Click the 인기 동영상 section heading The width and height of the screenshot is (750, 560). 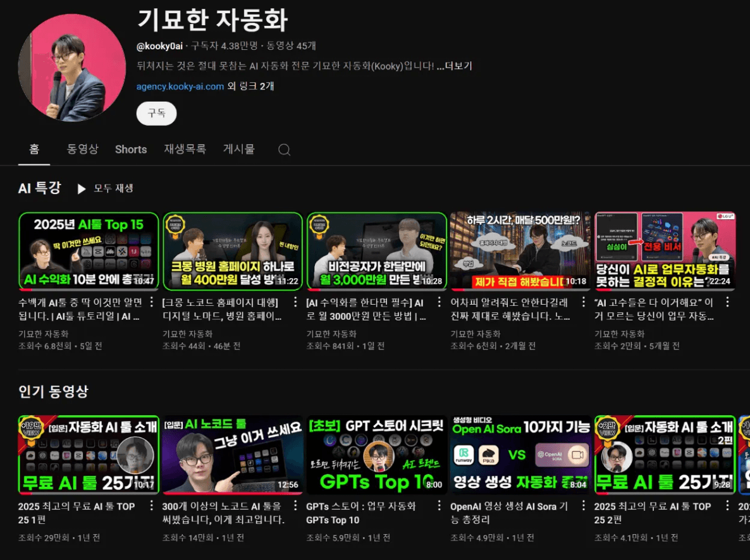pos(53,392)
